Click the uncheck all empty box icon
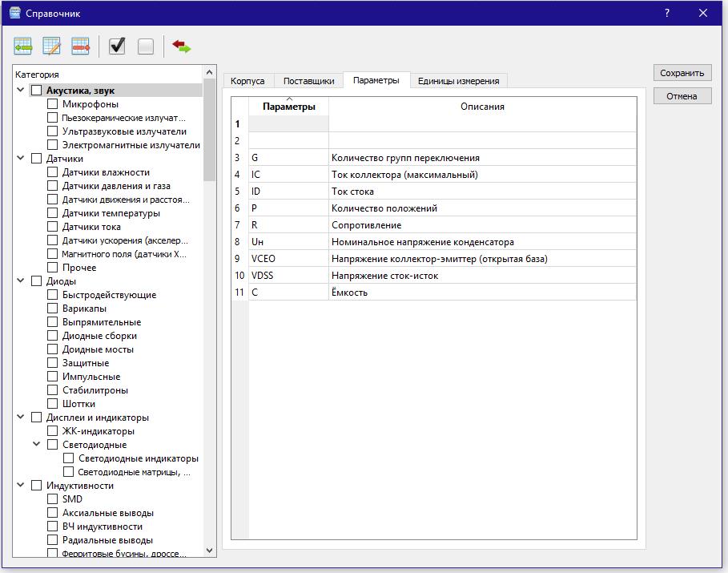728x573 pixels. [146, 46]
